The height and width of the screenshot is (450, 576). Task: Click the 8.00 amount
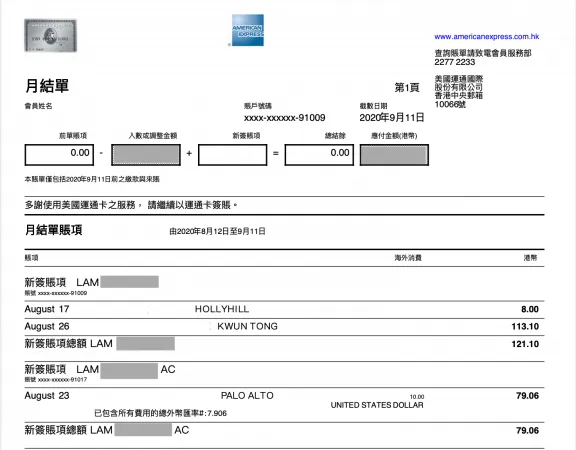530,309
